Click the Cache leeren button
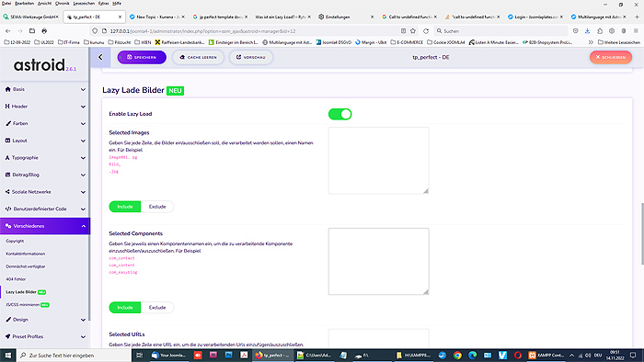This screenshot has width=644, height=362. [198, 57]
